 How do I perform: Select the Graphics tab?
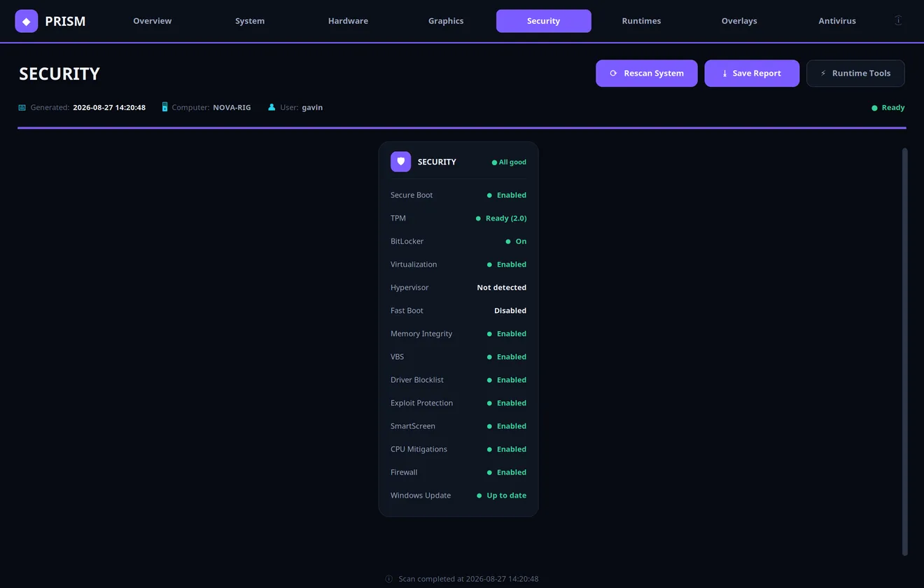pyautogui.click(x=446, y=21)
